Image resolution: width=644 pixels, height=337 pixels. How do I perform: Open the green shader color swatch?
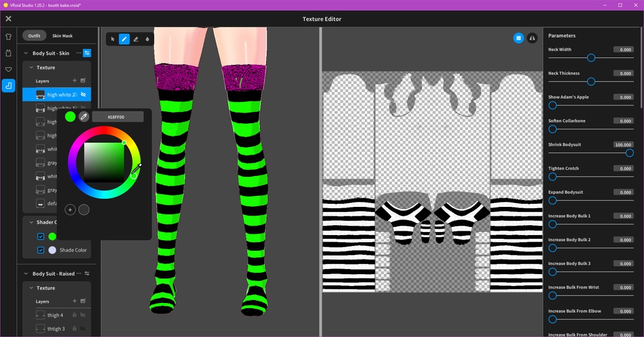(52, 236)
